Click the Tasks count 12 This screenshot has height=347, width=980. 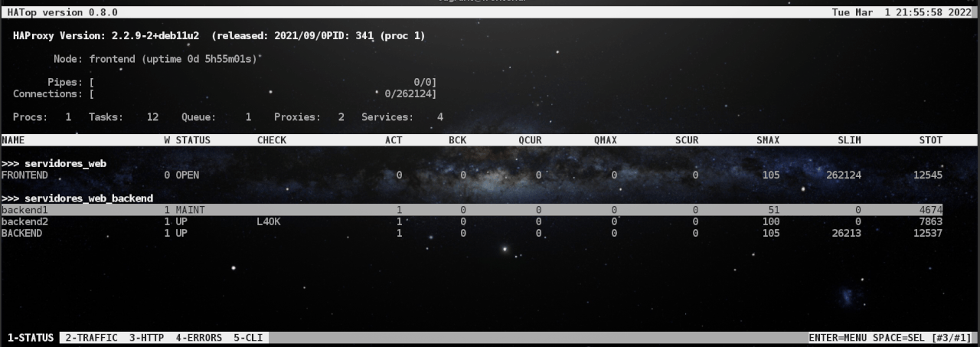(x=152, y=117)
